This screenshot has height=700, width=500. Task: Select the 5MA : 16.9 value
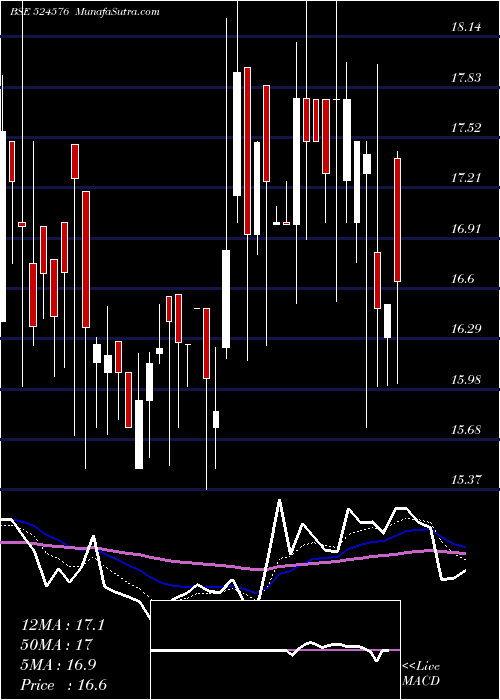pyautogui.click(x=58, y=665)
